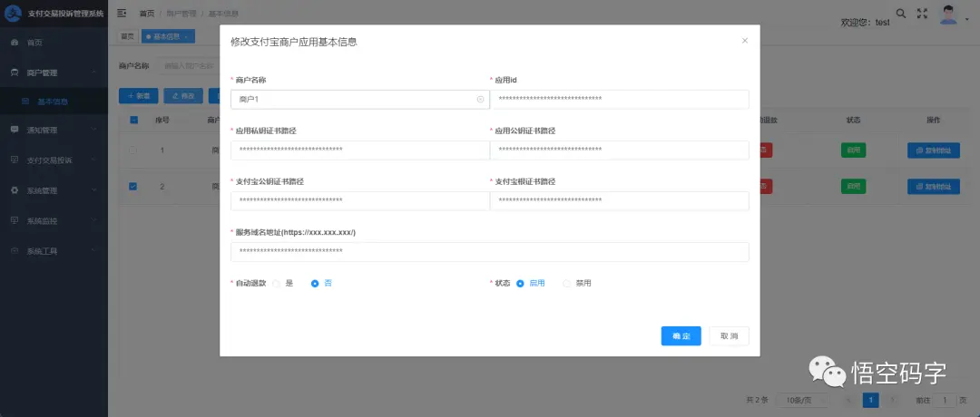The image size is (980, 417).
Task: Click the 欢迎您: test greeting text
Action: point(865,22)
